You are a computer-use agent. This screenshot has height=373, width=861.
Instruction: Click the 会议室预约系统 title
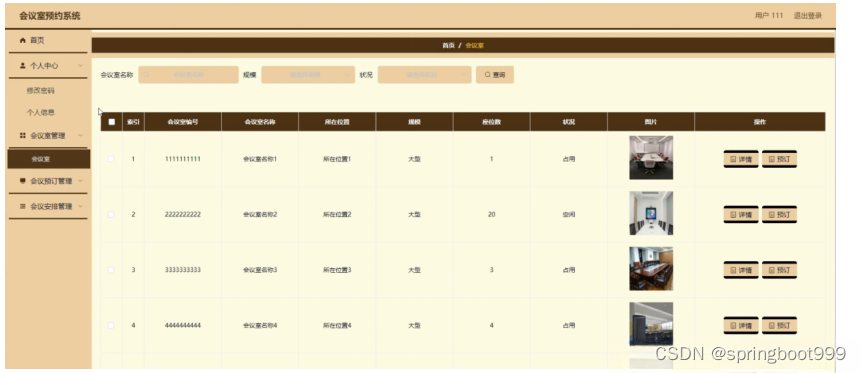coord(50,16)
